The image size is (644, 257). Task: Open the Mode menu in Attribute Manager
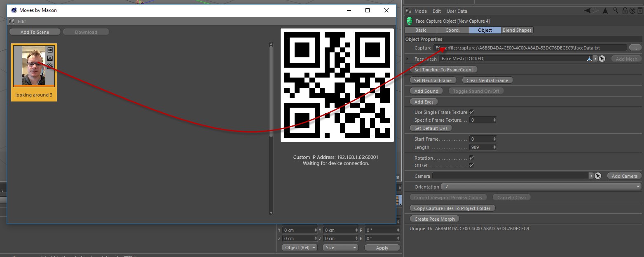click(x=420, y=11)
